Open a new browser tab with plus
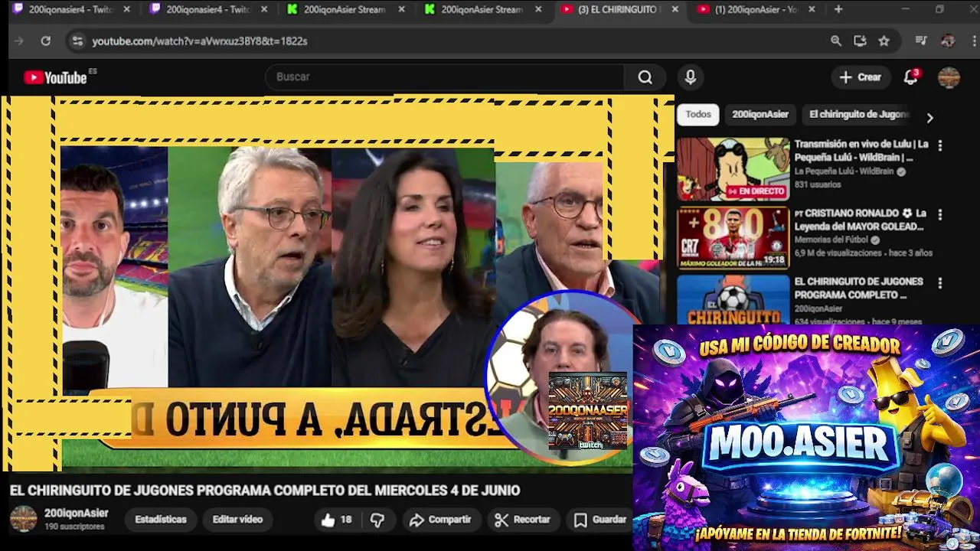Image resolution: width=980 pixels, height=551 pixels. tap(838, 9)
